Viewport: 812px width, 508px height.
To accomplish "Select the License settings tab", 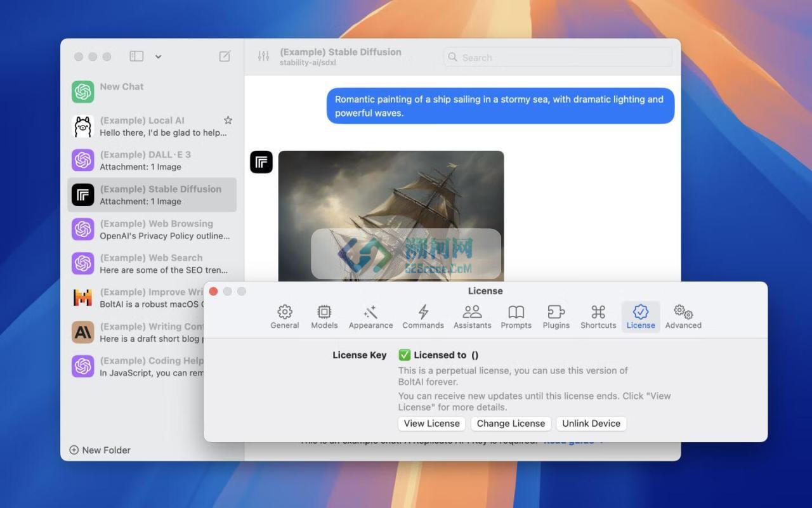I will pyautogui.click(x=641, y=316).
